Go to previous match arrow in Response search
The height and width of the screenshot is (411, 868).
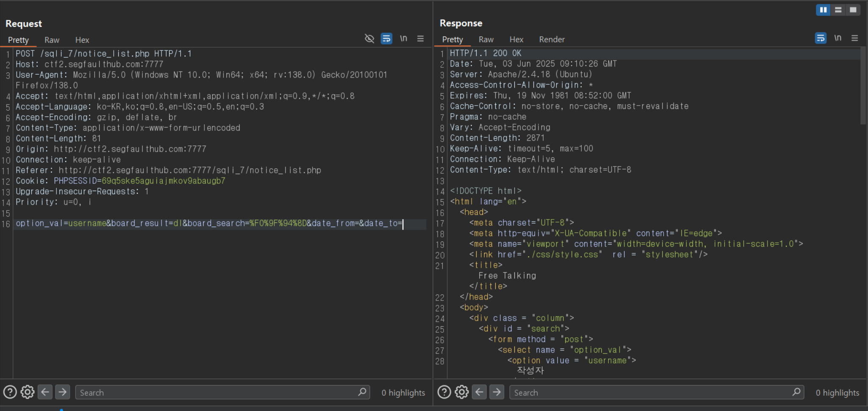tap(479, 392)
